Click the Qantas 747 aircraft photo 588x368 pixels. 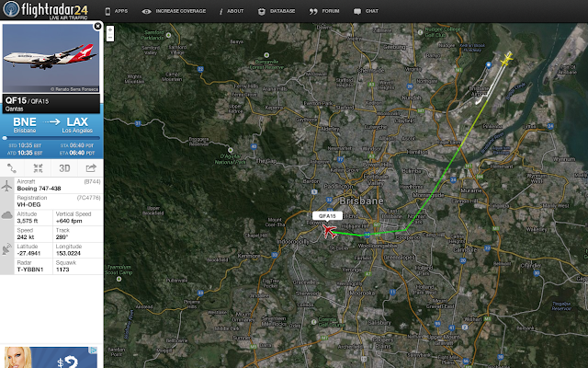point(51,59)
